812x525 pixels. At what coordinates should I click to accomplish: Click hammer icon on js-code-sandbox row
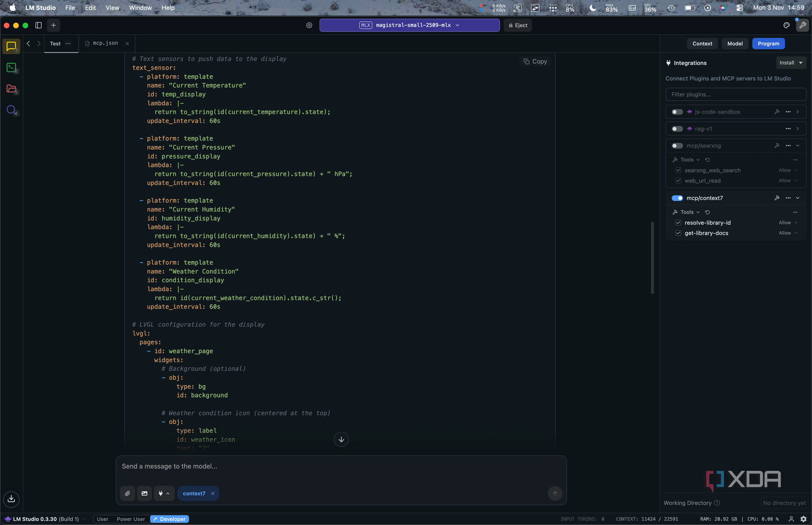[x=777, y=112]
